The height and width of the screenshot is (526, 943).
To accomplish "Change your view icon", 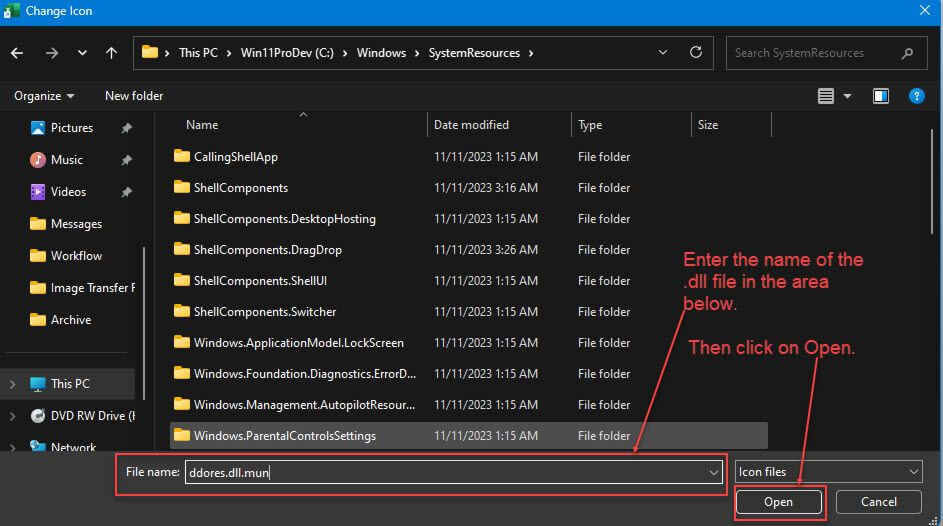I will point(826,96).
